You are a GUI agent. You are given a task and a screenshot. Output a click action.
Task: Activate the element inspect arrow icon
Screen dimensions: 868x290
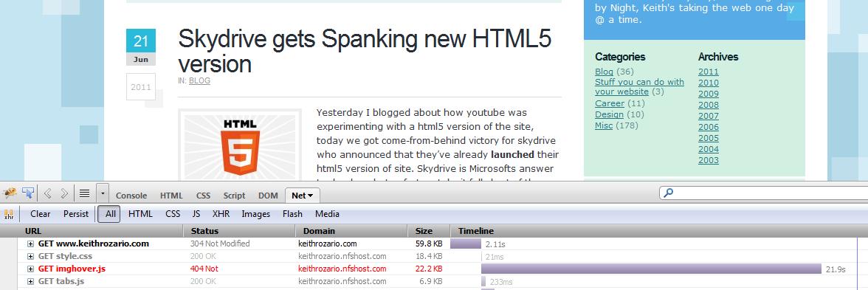(28, 193)
